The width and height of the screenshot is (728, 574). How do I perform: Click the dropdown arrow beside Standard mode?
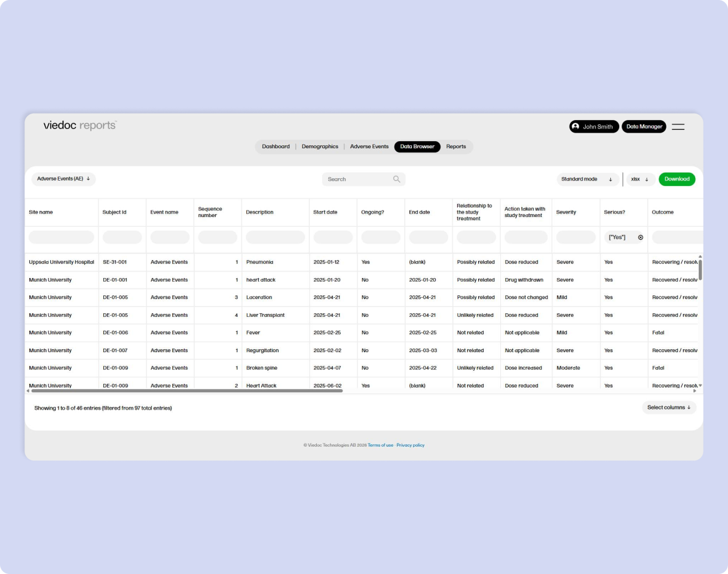point(610,179)
